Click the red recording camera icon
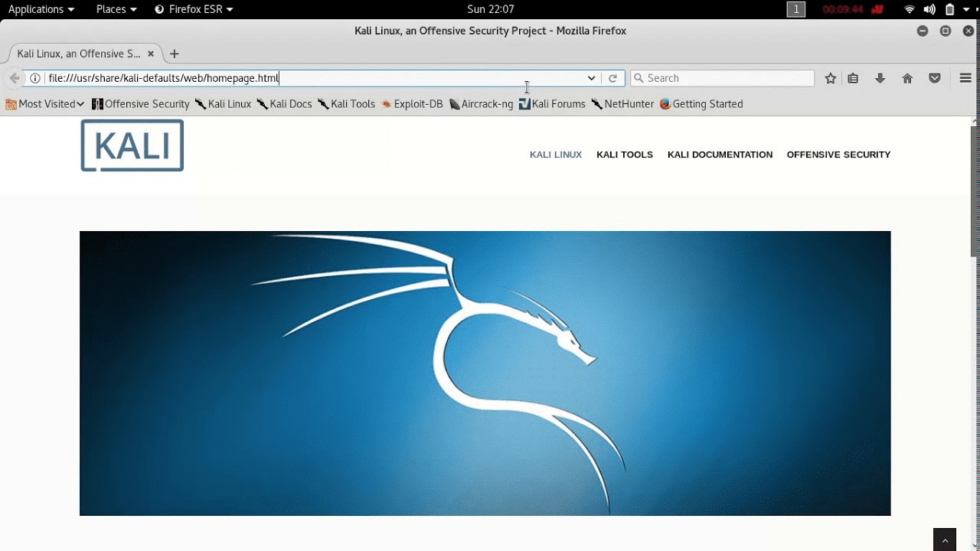 [x=877, y=9]
